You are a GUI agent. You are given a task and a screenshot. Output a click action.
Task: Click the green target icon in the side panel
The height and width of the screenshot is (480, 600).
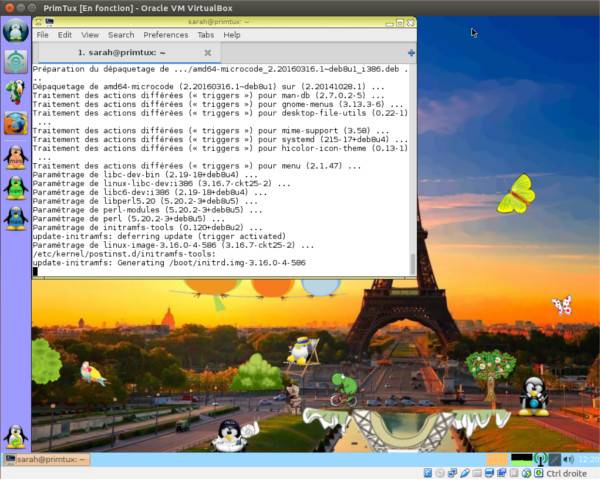click(16, 61)
